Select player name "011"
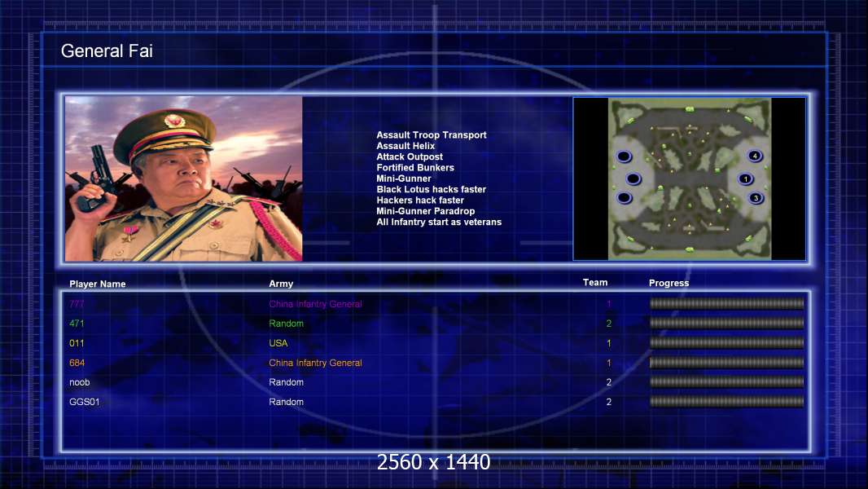 (77, 343)
